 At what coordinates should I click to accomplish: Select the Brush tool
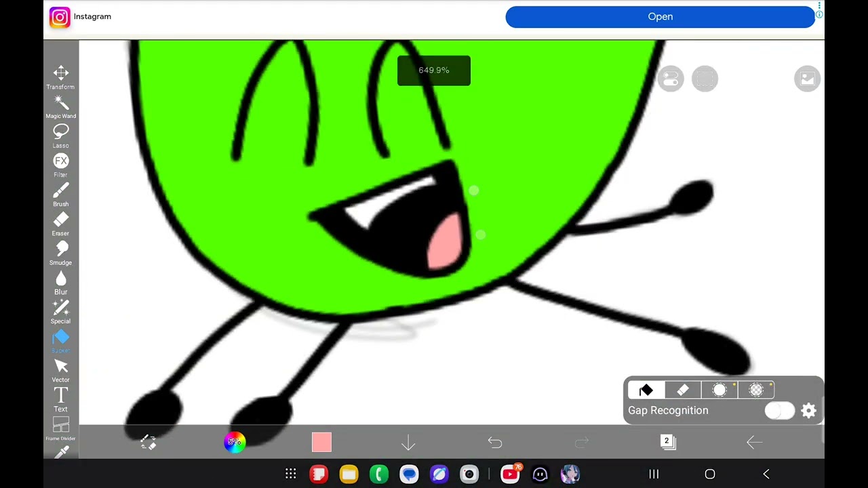61,194
